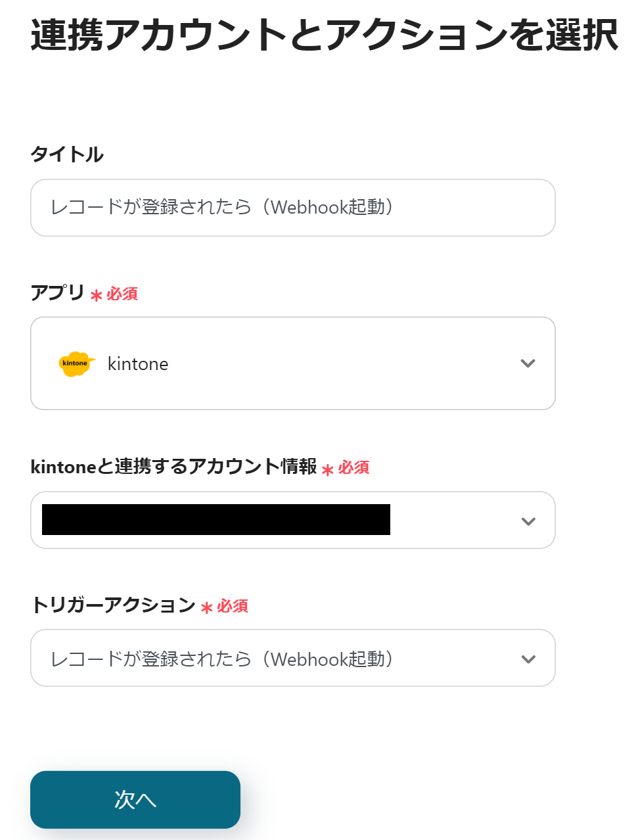Click the 必須 marker beside アカウント情報
636x840 pixels.
click(x=354, y=467)
